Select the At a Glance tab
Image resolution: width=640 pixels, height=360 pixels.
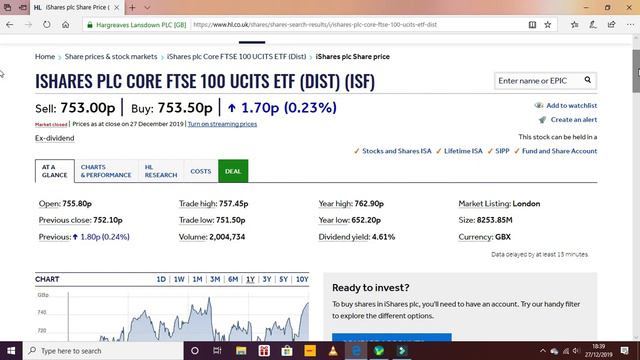tap(55, 171)
